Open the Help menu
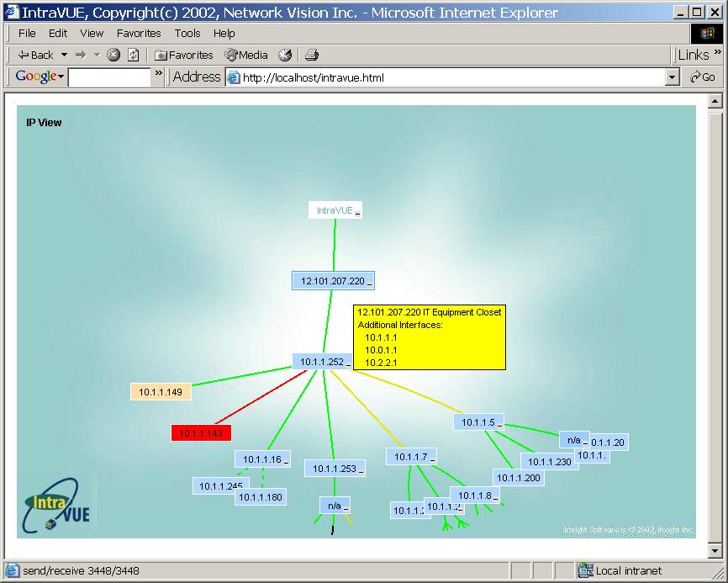The height and width of the screenshot is (583, 728). 224,34
